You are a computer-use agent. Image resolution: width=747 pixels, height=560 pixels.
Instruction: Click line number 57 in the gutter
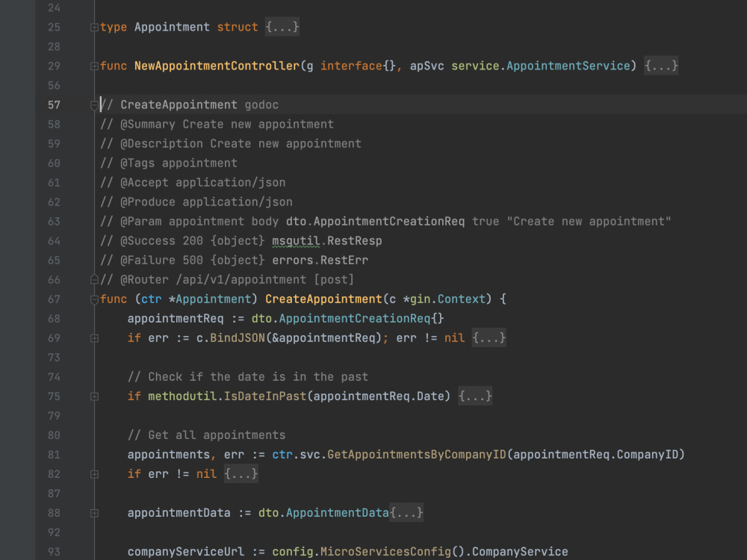(x=54, y=105)
